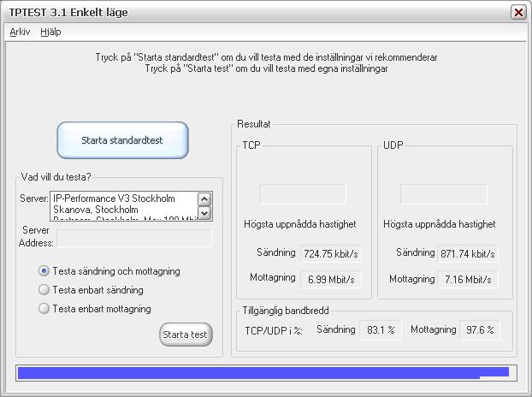The width and height of the screenshot is (532, 397).
Task: Click server list scroll up arrow
Action: (x=204, y=199)
